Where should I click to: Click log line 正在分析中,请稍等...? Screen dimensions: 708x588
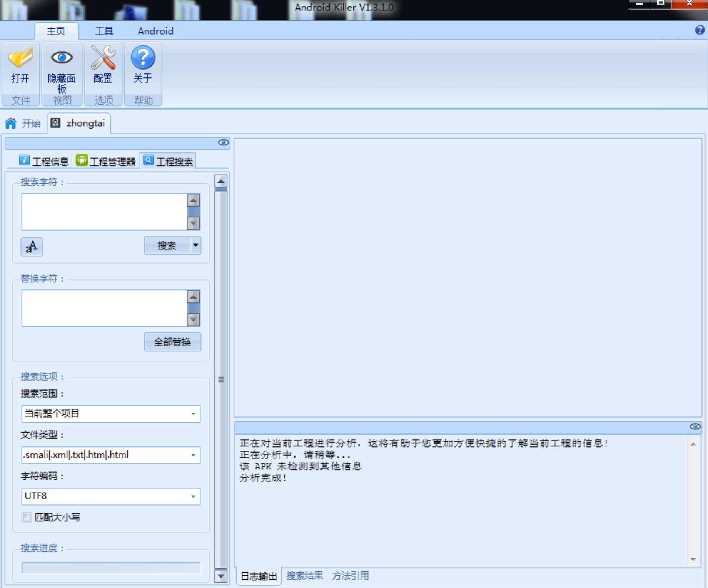point(295,455)
